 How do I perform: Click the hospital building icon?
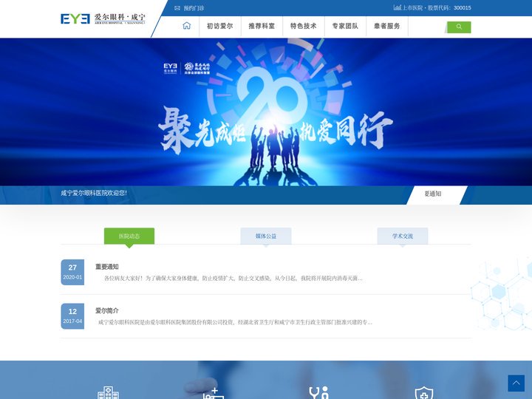(108, 392)
